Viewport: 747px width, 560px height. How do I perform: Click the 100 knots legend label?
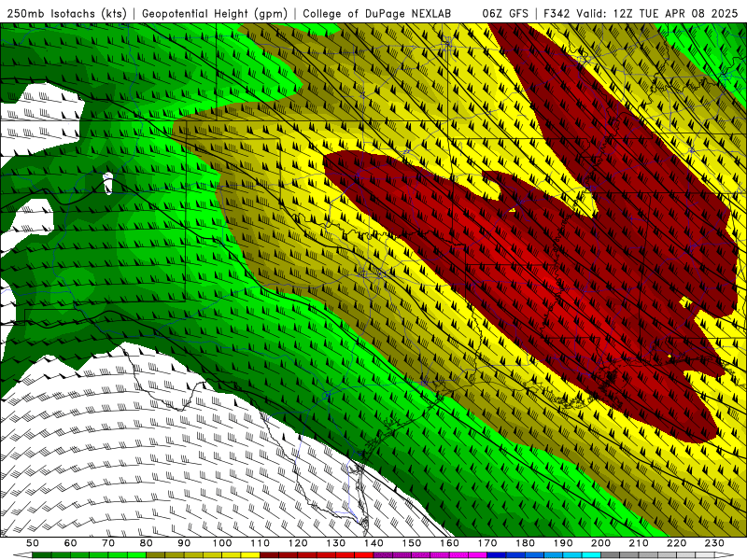pyautogui.click(x=222, y=543)
